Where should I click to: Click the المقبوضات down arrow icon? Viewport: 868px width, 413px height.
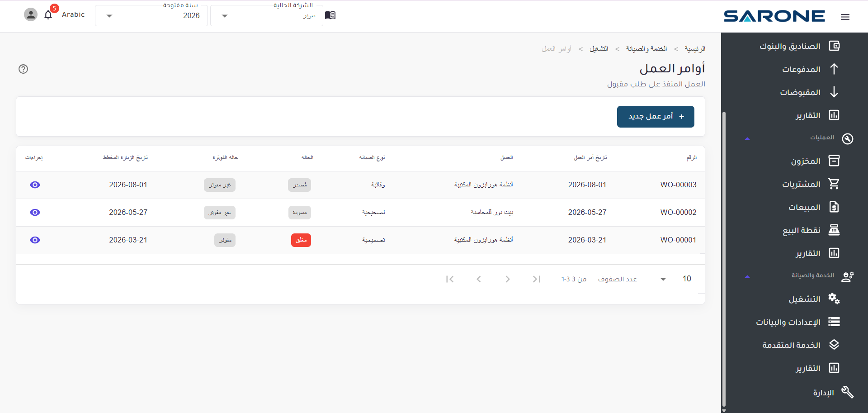coord(834,92)
